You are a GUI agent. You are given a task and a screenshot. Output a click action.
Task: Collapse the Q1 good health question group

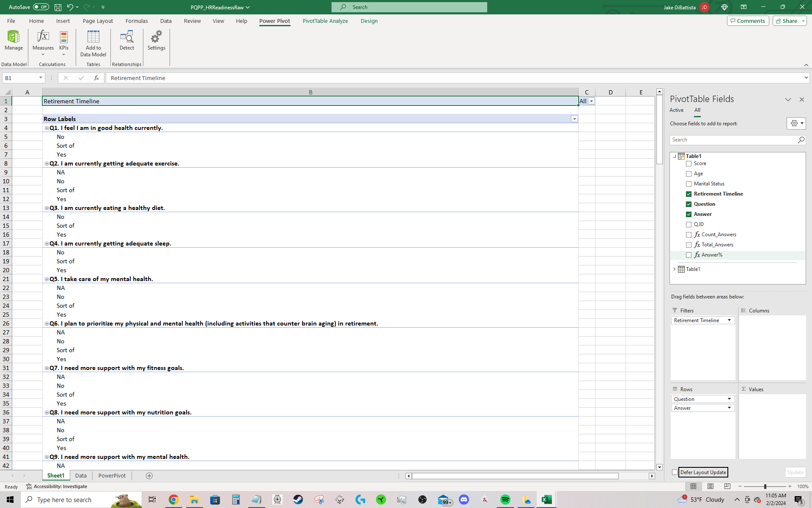click(x=47, y=128)
